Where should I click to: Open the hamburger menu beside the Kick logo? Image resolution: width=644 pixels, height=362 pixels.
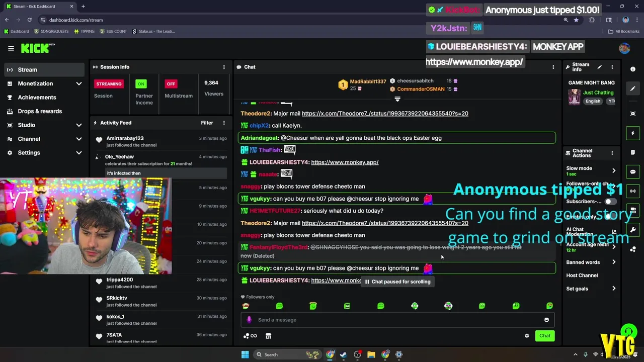coord(11,48)
